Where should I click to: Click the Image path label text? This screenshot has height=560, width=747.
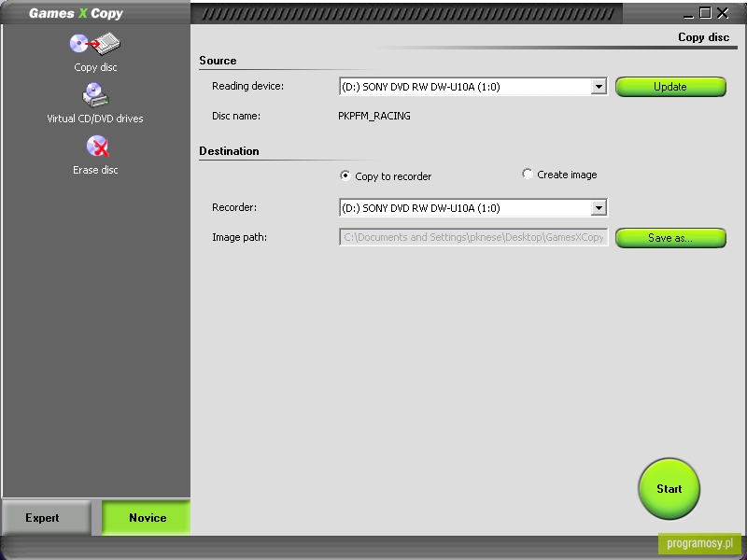coord(240,237)
